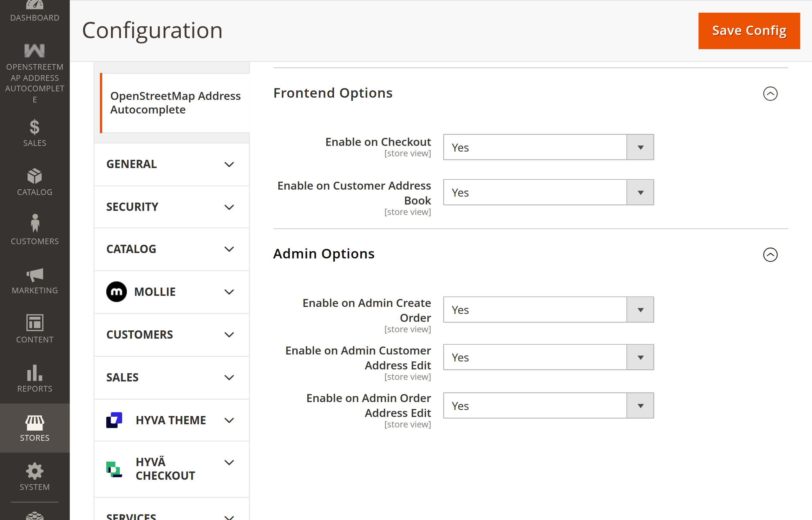Click the Hyvä Checkout logo icon
The height and width of the screenshot is (520, 812).
[114, 469]
